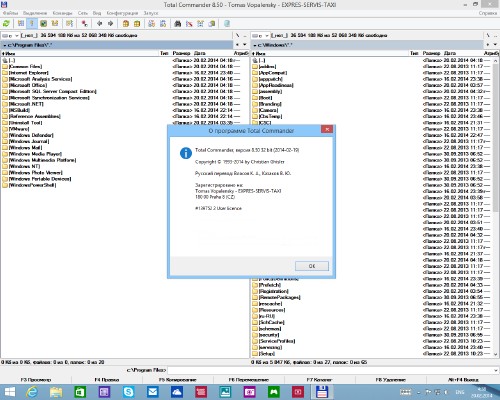Viewport: 500px width, 400px height.
Task: Open the Сеть menu
Action: (x=83, y=13)
